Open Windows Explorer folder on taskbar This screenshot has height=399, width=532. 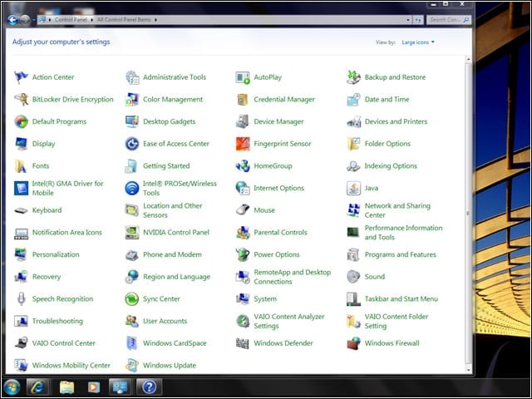point(66,387)
